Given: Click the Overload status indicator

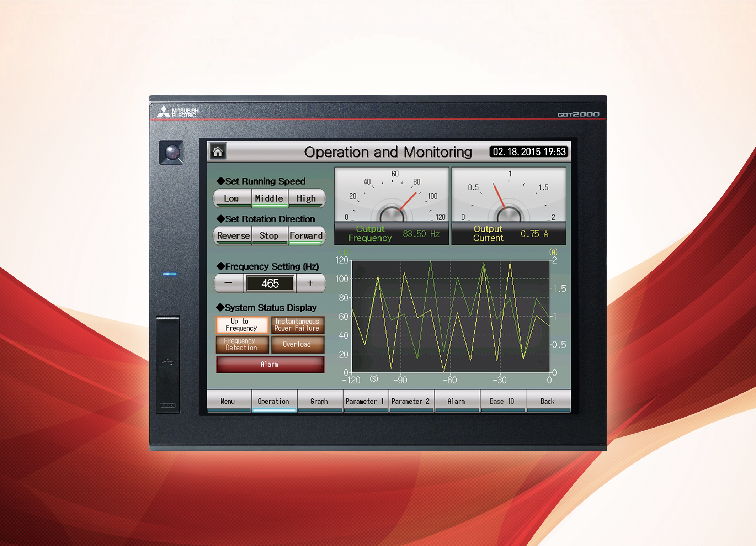Looking at the screenshot, I should (298, 344).
